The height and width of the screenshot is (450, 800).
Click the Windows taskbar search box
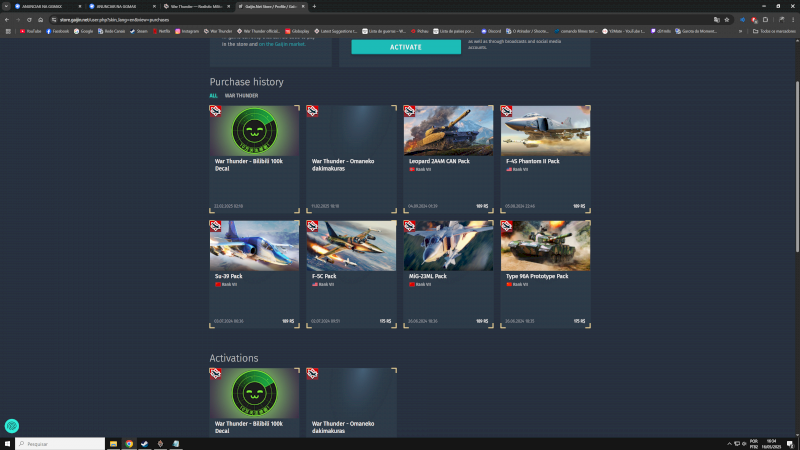click(x=60, y=443)
